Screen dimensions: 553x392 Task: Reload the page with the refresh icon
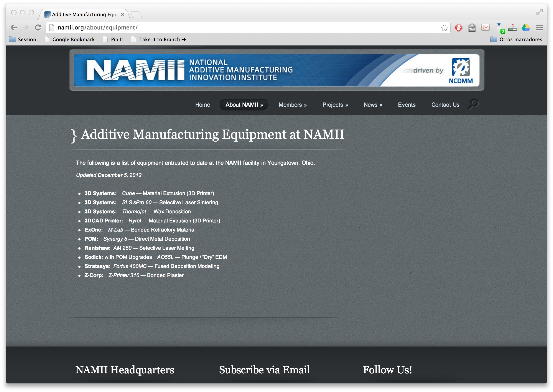(38, 28)
